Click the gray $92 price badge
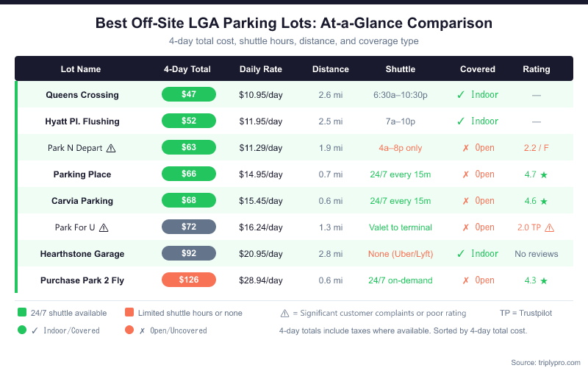 (189, 253)
